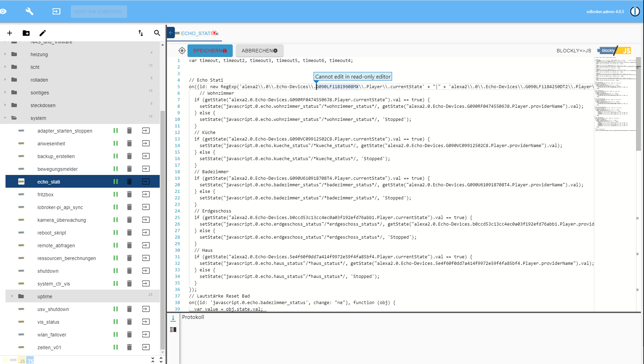
Task: Open instance of zeiten_v01 script
Action: [146, 347]
